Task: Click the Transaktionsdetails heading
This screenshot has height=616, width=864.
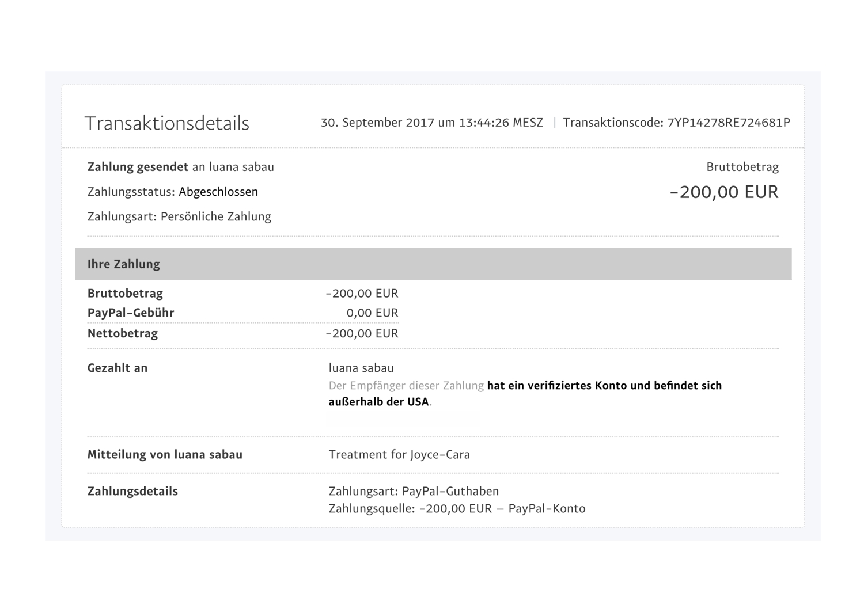Action: [167, 123]
